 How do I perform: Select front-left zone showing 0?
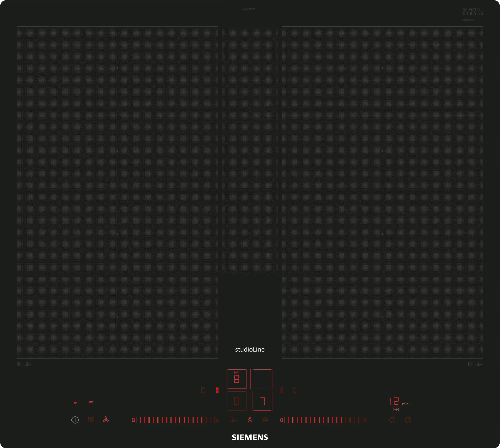[x=236, y=401]
